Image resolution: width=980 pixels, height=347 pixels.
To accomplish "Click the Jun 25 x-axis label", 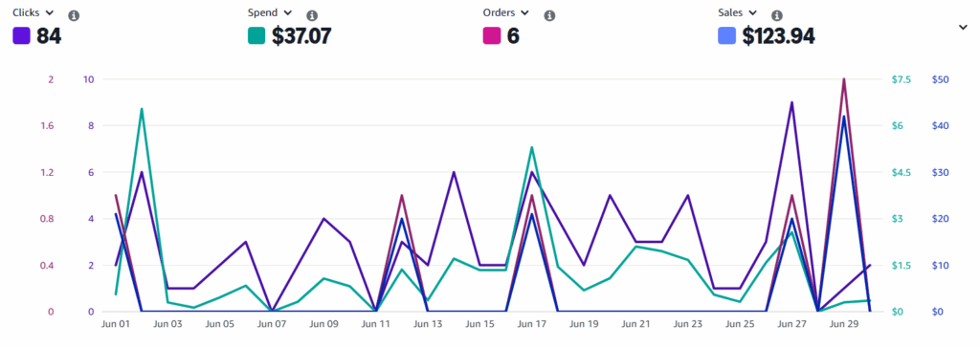I will [740, 324].
